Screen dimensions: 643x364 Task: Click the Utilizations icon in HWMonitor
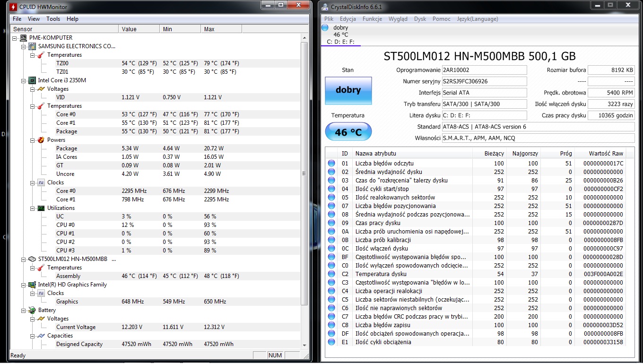point(41,208)
